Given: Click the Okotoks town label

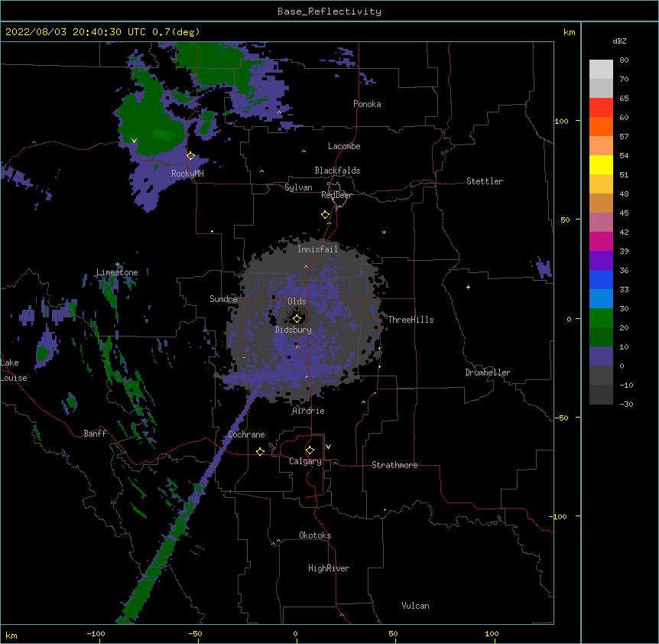Looking at the screenshot, I should click(x=315, y=535).
